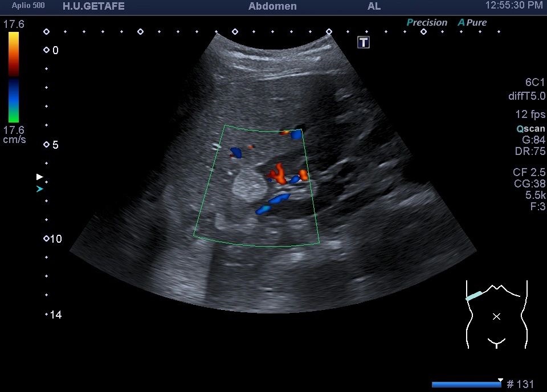Select the probe position marker on body diagram
The image size is (547, 392).
pos(473,296)
